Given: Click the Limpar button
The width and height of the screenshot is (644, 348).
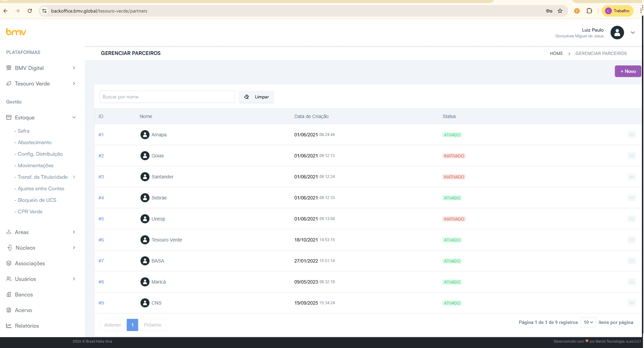Looking at the screenshot, I should pyautogui.click(x=256, y=97).
